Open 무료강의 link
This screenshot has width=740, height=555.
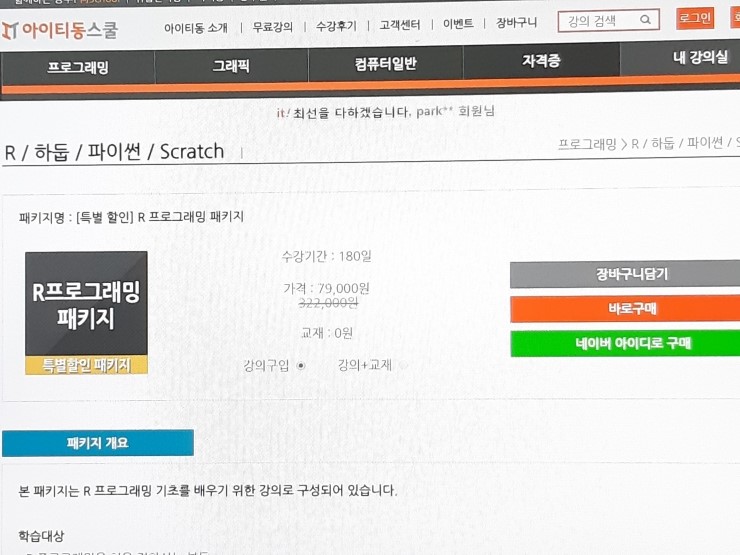click(x=273, y=27)
